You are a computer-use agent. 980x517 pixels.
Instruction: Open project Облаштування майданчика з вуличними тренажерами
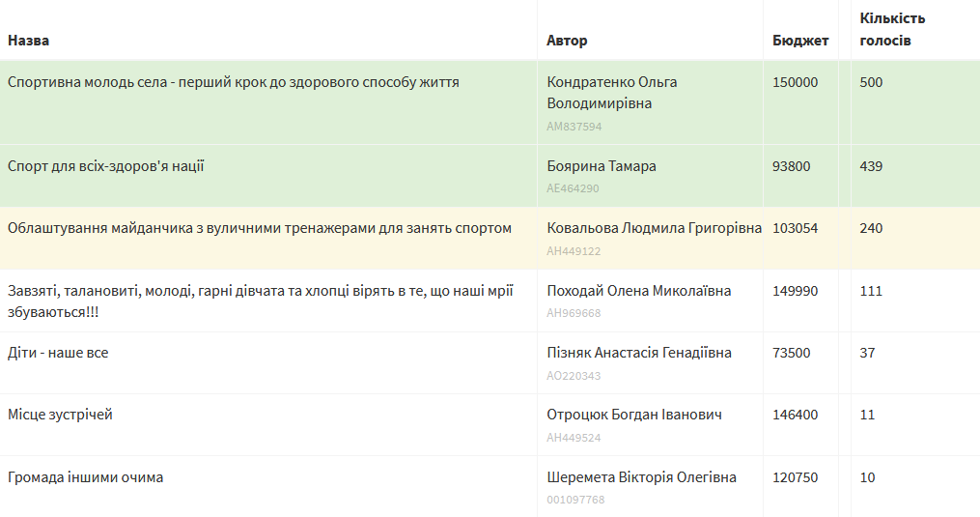coord(260,228)
